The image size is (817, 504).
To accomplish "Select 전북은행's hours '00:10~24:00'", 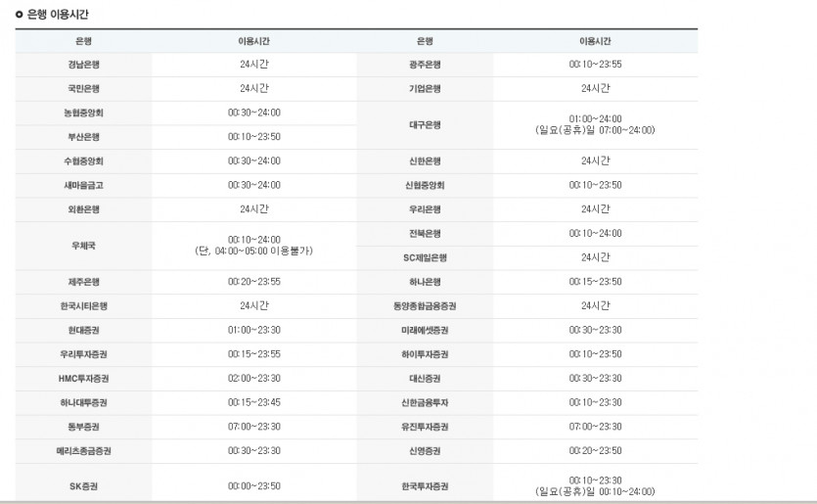I will click(595, 233).
